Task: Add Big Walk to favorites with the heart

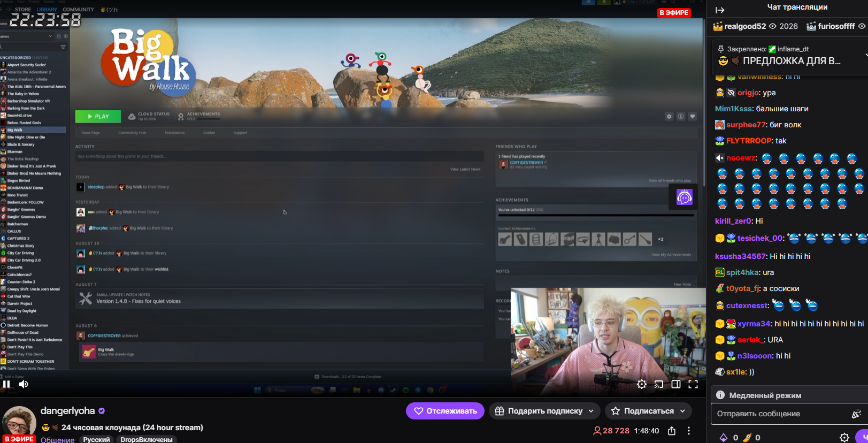Action: click(x=693, y=116)
